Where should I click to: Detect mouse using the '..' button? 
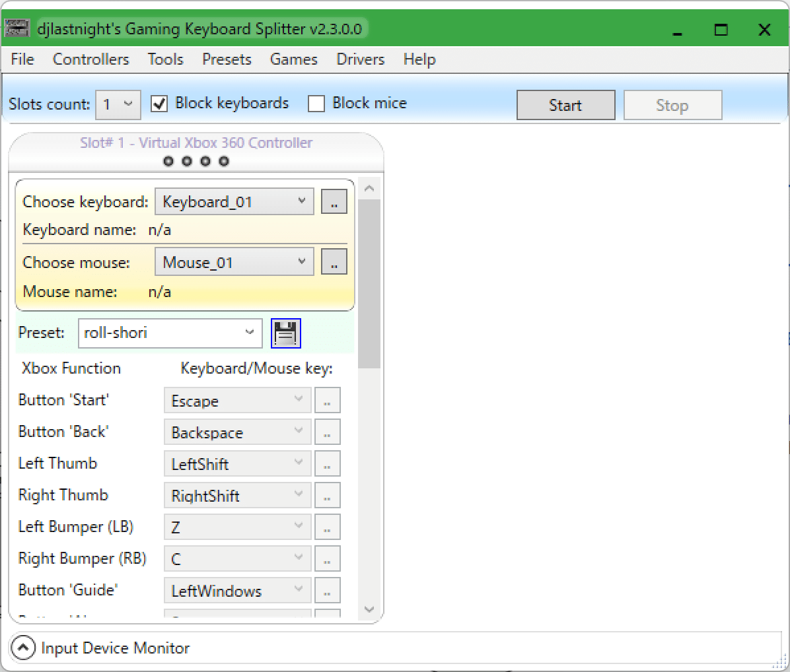pyautogui.click(x=334, y=262)
